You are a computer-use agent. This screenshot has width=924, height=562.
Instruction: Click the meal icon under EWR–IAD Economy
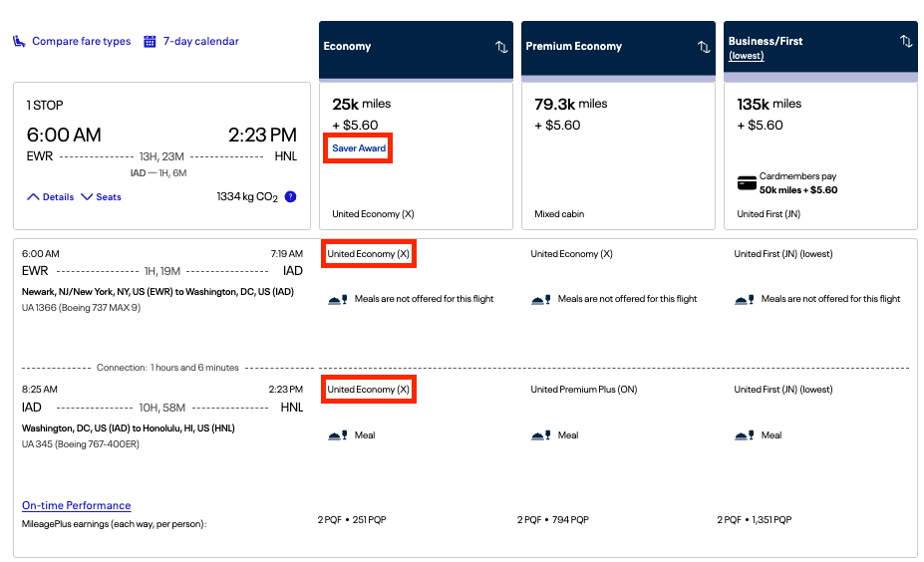click(x=338, y=299)
